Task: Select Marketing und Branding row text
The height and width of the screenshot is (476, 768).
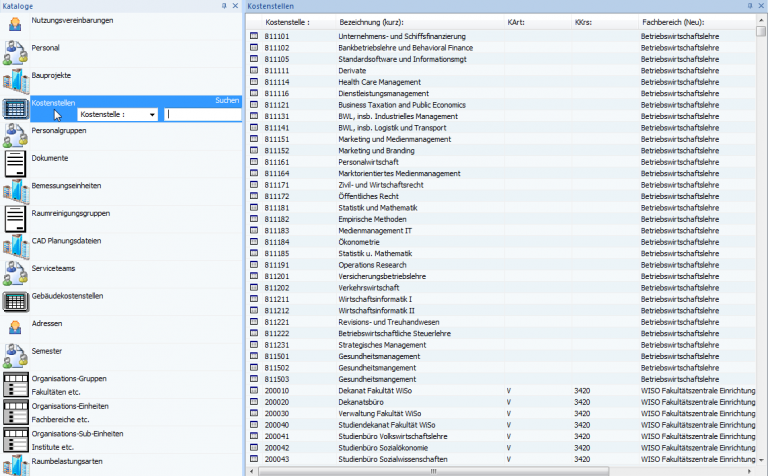Action: click(376, 150)
